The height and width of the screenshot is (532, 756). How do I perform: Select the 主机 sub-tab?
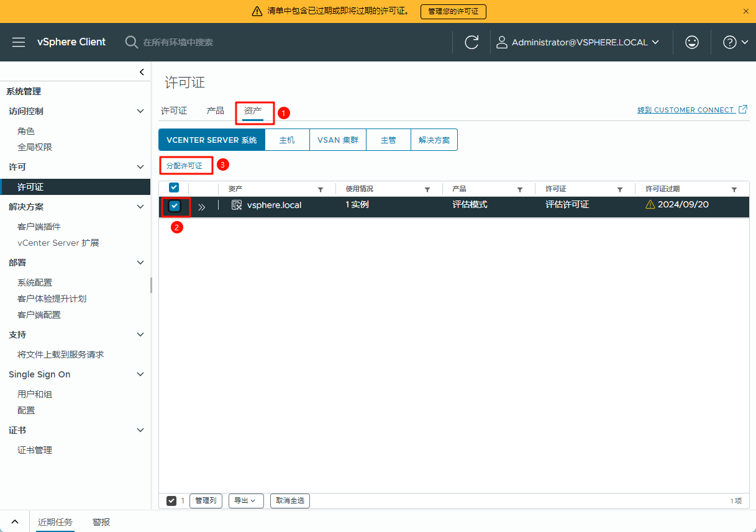coord(287,140)
